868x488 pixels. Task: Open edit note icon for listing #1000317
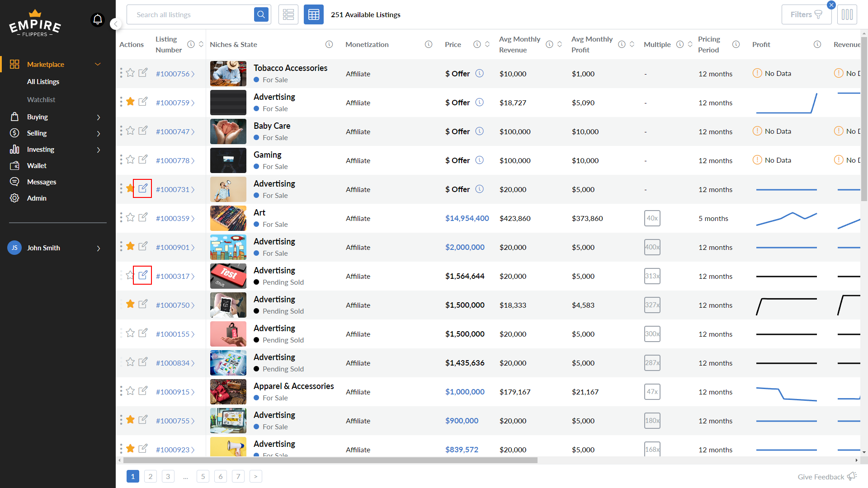143,275
